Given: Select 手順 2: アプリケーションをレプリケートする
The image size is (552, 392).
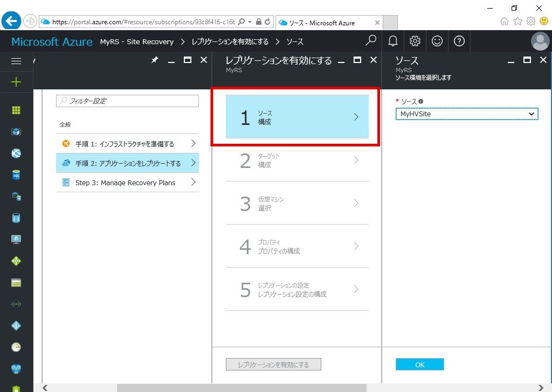Looking at the screenshot, I should 127,163.
